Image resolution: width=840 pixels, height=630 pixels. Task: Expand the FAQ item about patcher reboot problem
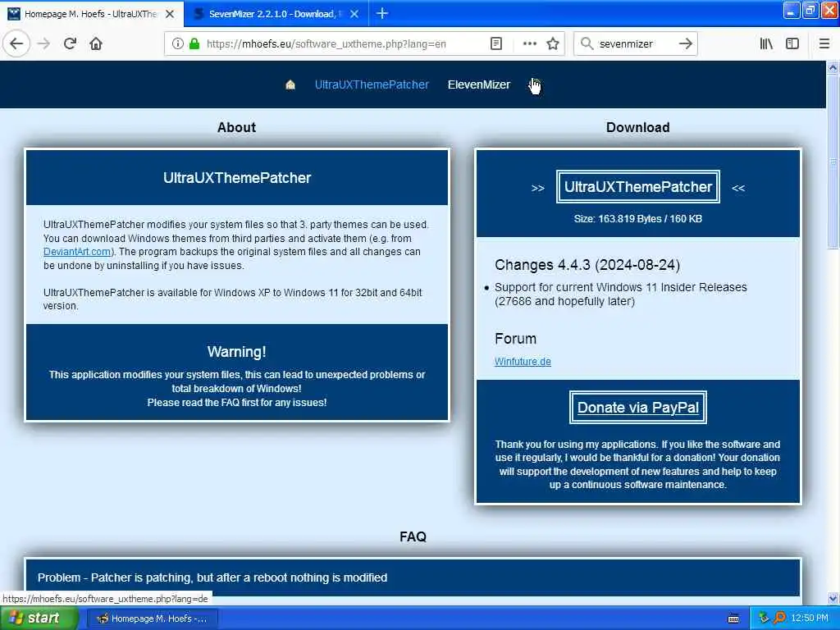(413, 577)
